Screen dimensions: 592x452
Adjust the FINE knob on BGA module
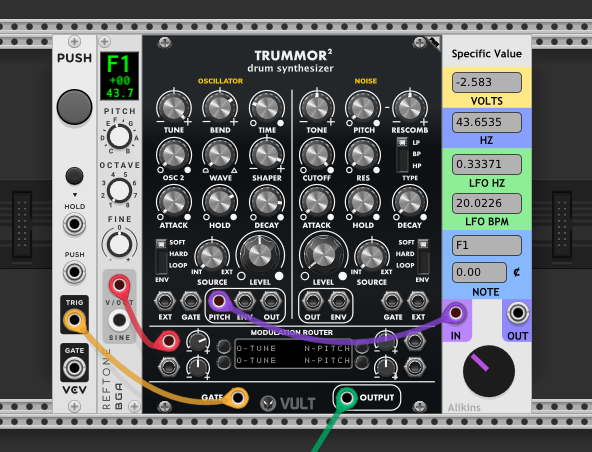coord(119,244)
